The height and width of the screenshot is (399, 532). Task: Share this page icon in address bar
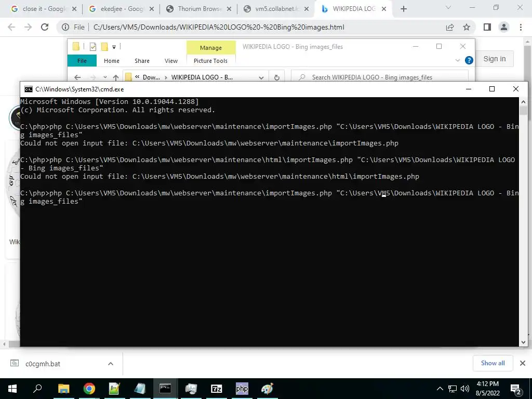pyautogui.click(x=450, y=27)
